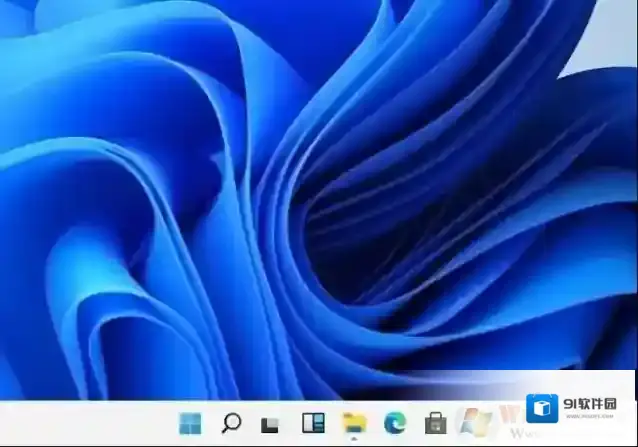The height and width of the screenshot is (447, 638).
Task: Click the 91软件园 text label
Action: (x=591, y=404)
